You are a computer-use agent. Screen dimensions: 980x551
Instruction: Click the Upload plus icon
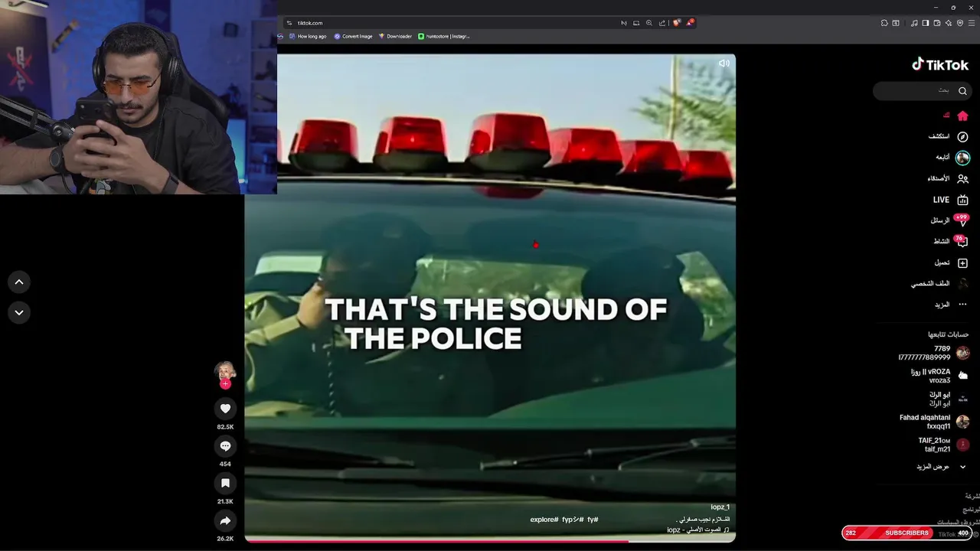(x=962, y=263)
